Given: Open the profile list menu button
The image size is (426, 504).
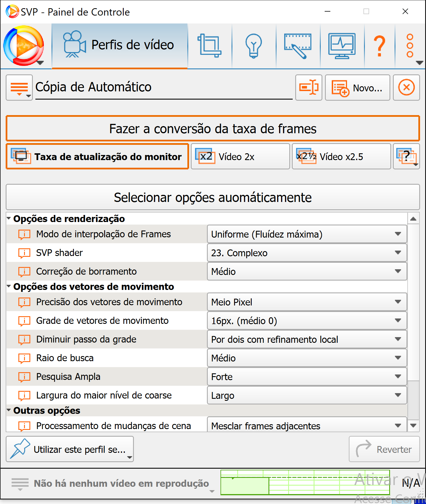Looking at the screenshot, I should (x=19, y=87).
